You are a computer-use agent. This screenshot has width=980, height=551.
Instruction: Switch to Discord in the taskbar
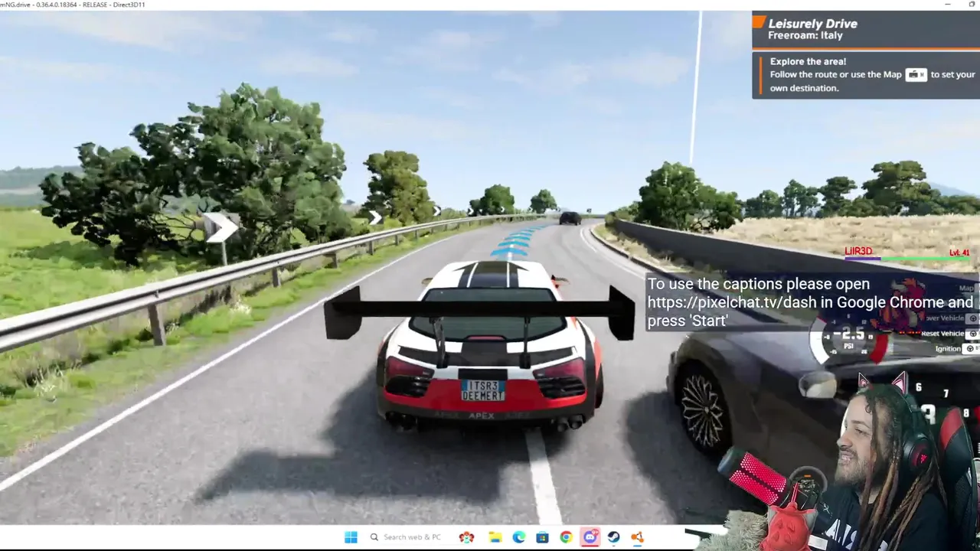590,537
